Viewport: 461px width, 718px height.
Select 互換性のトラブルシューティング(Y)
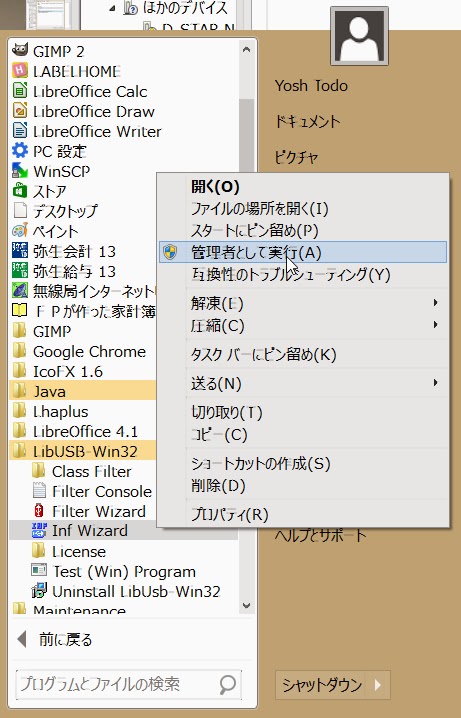click(303, 274)
